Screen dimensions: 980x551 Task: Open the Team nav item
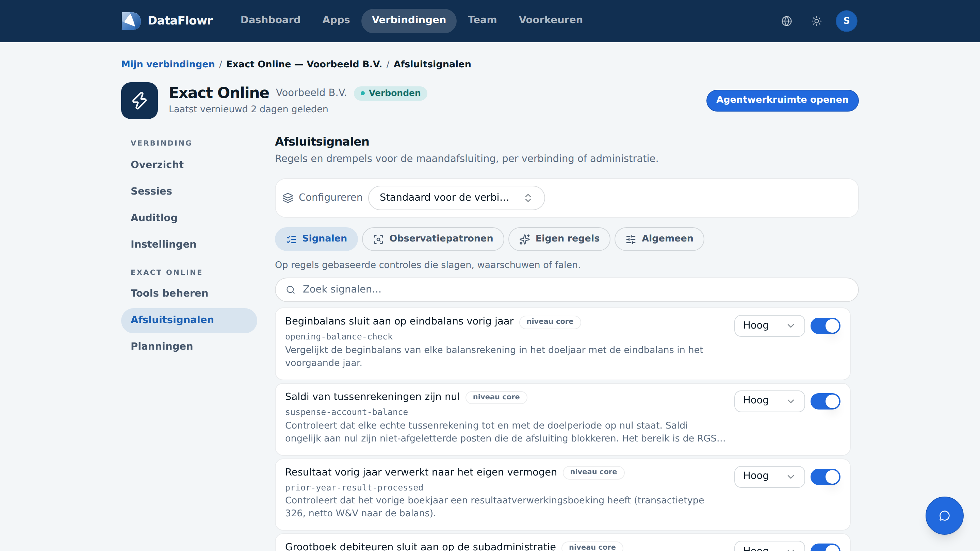pyautogui.click(x=482, y=20)
